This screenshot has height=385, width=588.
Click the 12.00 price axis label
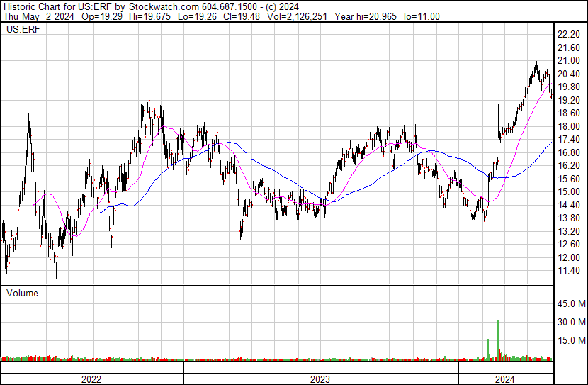(x=569, y=257)
